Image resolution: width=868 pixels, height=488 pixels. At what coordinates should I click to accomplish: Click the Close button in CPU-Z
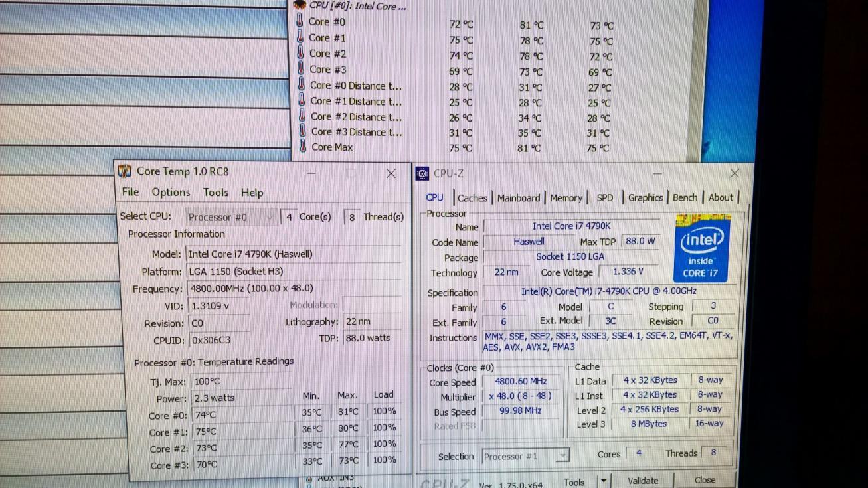point(705,480)
